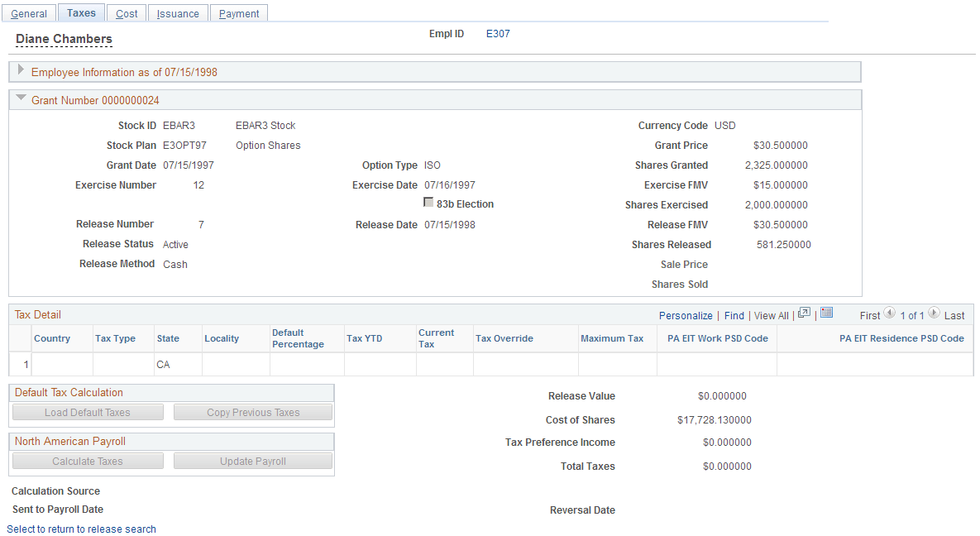Collapse the Grant Number 0000000024 section
Viewport: 980px width, 536px height.
click(21, 98)
